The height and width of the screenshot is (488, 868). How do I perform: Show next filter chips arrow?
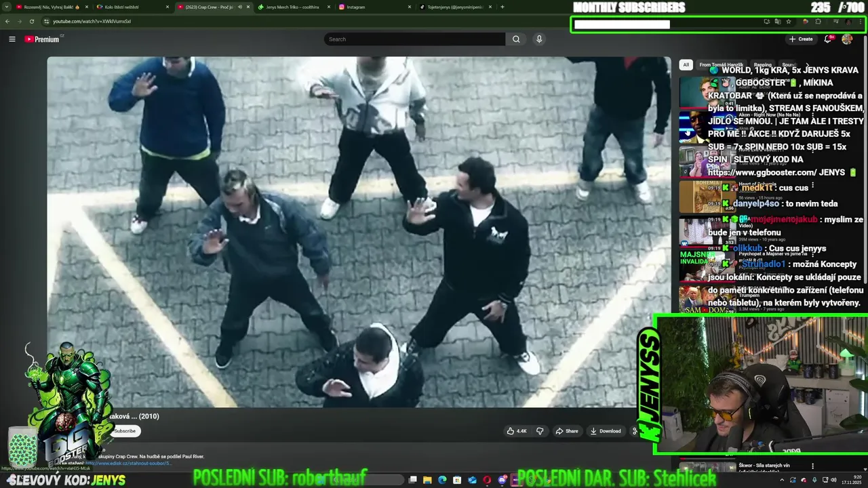tap(807, 65)
